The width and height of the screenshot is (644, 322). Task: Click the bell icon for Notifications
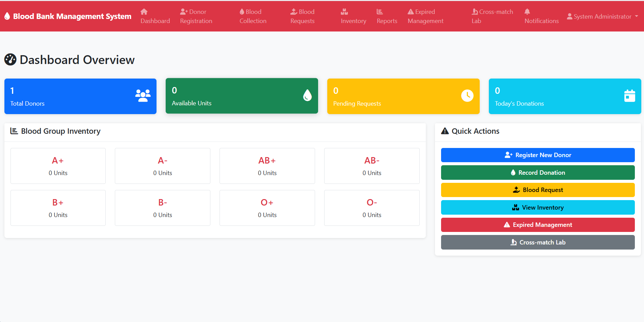pos(527,12)
